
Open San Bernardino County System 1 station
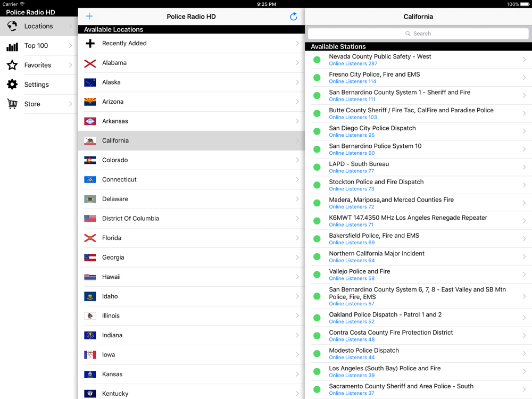(418, 96)
